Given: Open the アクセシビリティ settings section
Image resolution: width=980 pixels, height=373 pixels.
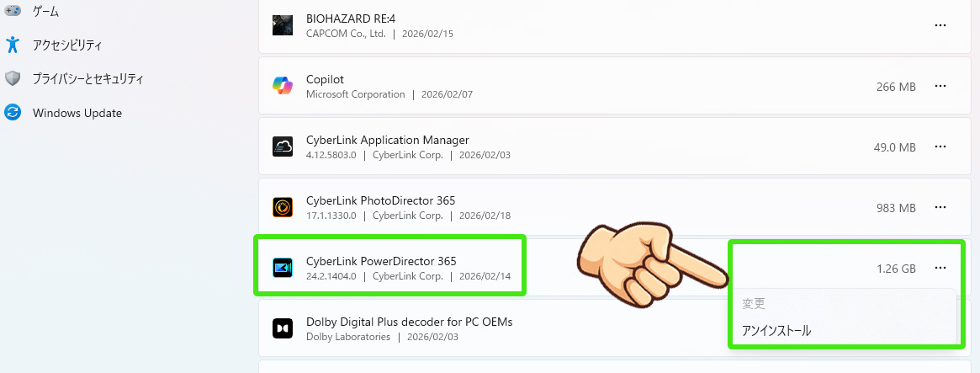Looking at the screenshot, I should click(x=66, y=45).
